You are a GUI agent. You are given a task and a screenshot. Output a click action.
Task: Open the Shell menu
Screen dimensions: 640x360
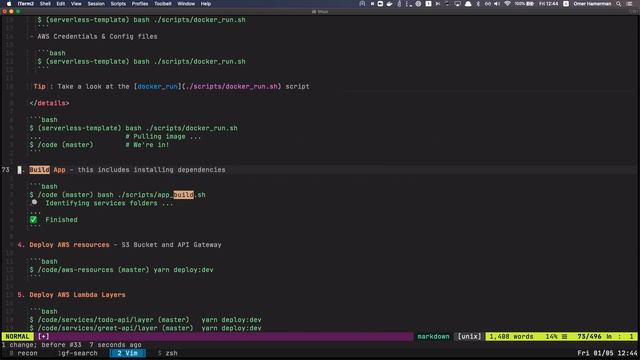coord(45,4)
